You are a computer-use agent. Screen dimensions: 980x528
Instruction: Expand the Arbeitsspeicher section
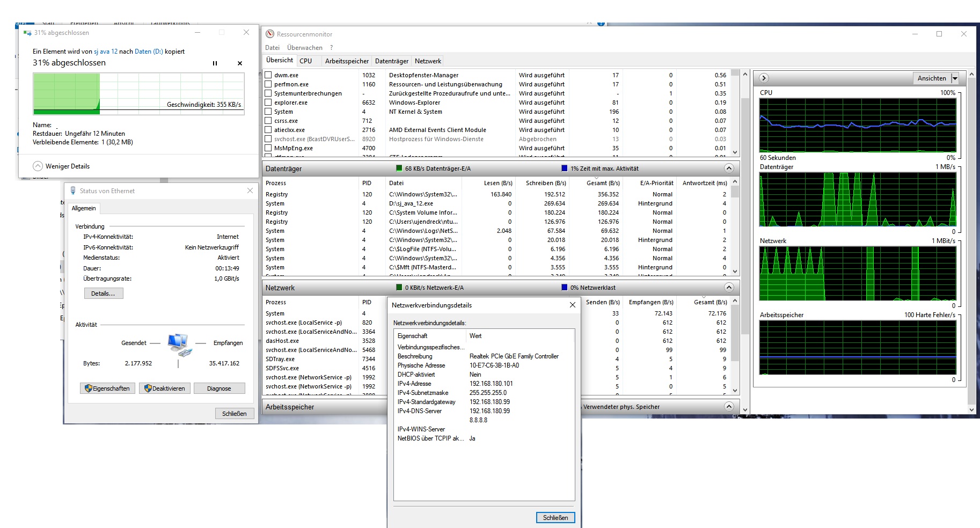[x=729, y=407]
